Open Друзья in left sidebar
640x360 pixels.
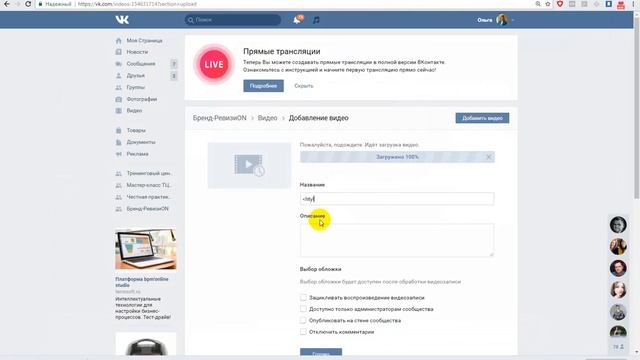click(x=136, y=76)
